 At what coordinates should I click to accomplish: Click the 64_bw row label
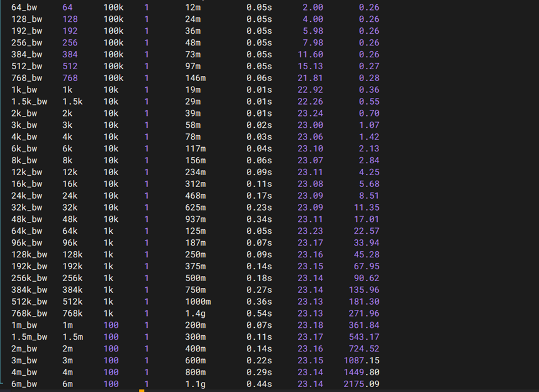click(27, 7)
